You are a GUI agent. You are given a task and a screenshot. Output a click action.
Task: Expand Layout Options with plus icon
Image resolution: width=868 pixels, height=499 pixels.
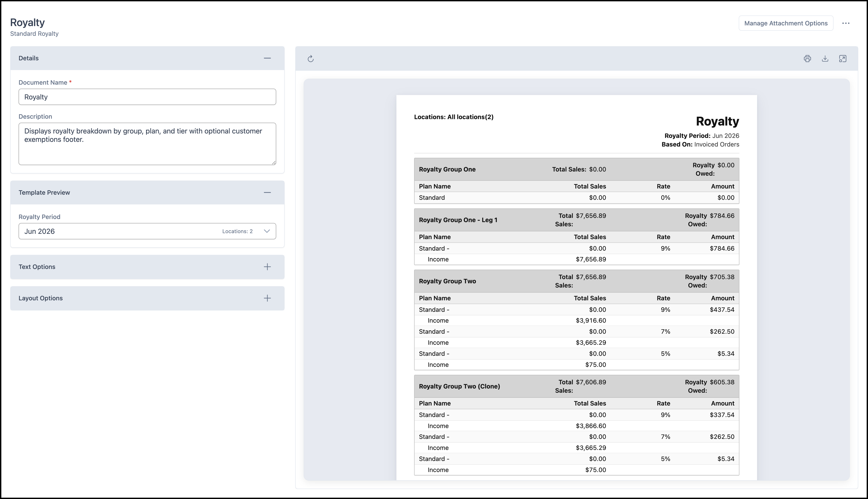coord(267,298)
